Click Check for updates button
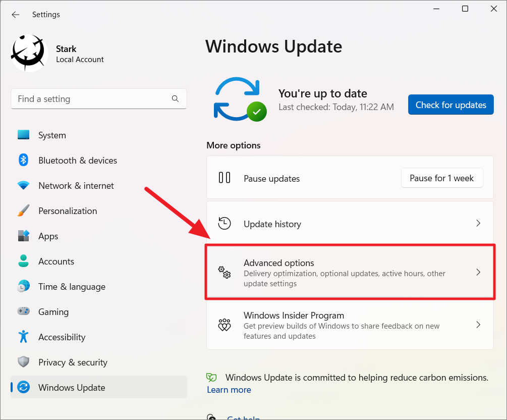 click(x=450, y=104)
